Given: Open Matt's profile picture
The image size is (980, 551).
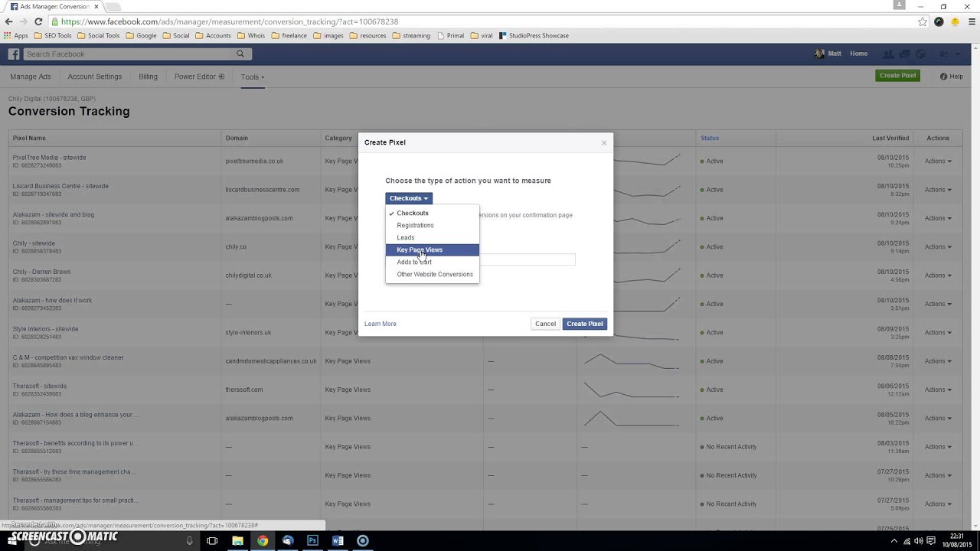Looking at the screenshot, I should [x=820, y=54].
